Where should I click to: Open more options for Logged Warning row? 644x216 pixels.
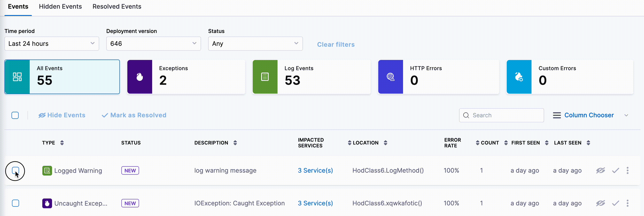click(627, 170)
